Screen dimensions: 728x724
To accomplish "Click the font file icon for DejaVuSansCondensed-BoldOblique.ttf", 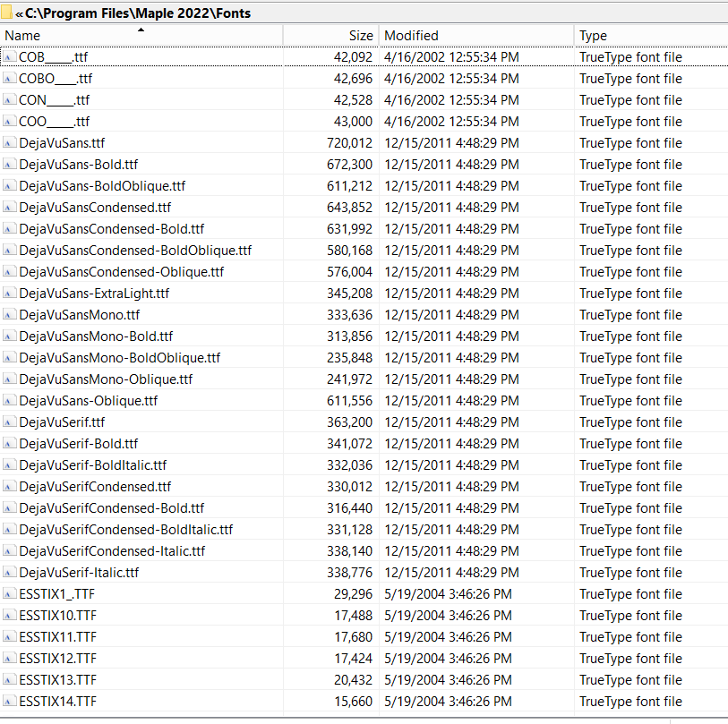I will point(9,251).
